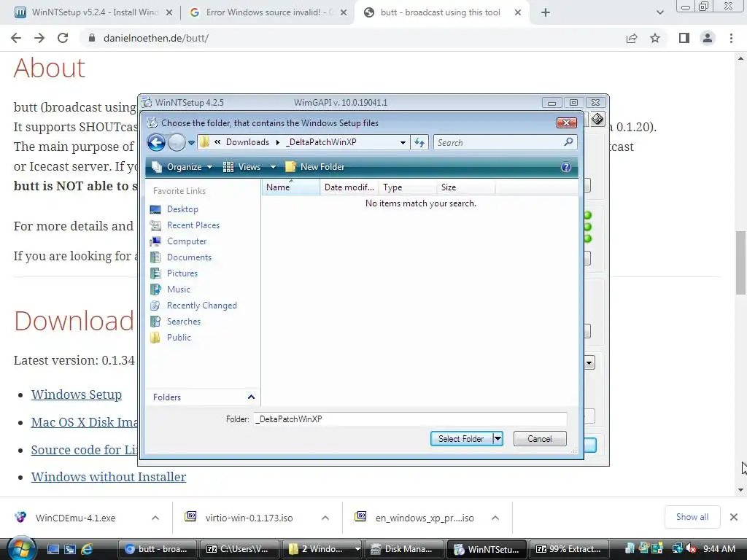Open recent pages arrow beside the forward button
Image resolution: width=747 pixels, height=560 pixels.
click(x=192, y=142)
